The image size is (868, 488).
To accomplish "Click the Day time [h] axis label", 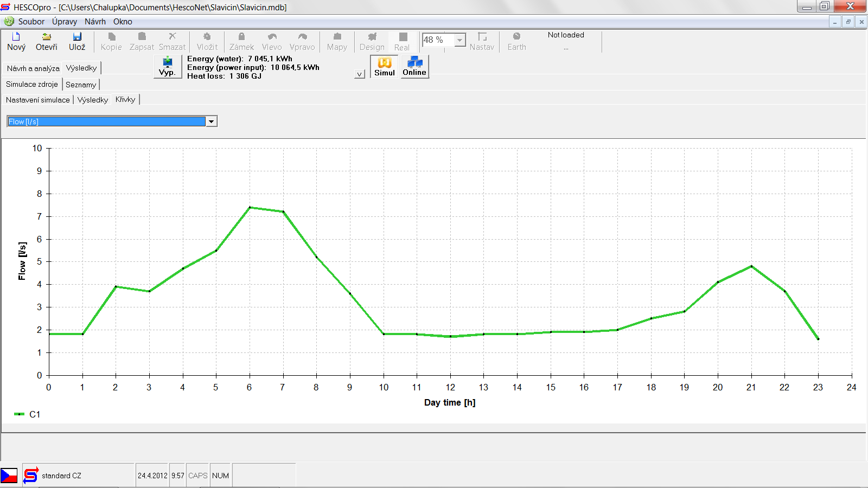I will tap(450, 402).
